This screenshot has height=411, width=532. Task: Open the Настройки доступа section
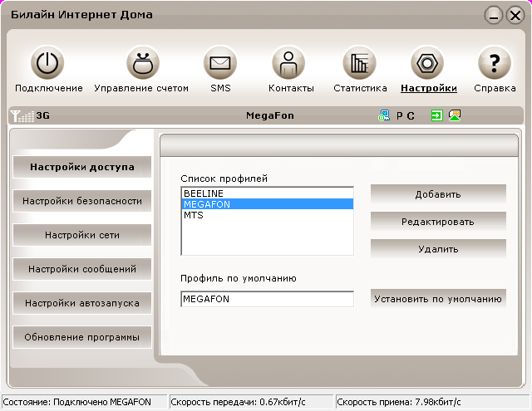[x=82, y=167]
